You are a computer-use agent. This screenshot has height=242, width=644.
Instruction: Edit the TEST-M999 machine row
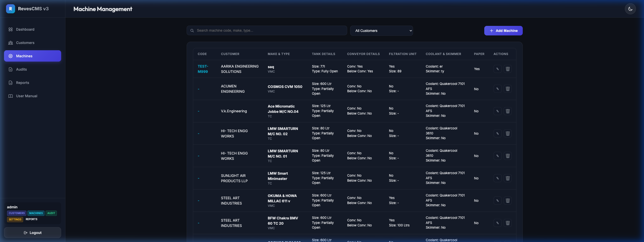(x=497, y=69)
